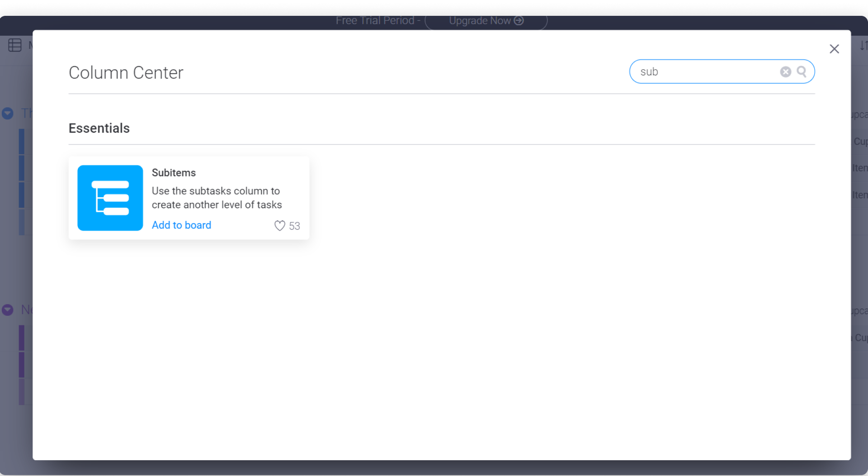Click the Essentials section heading
The height and width of the screenshot is (476, 868).
click(x=99, y=128)
